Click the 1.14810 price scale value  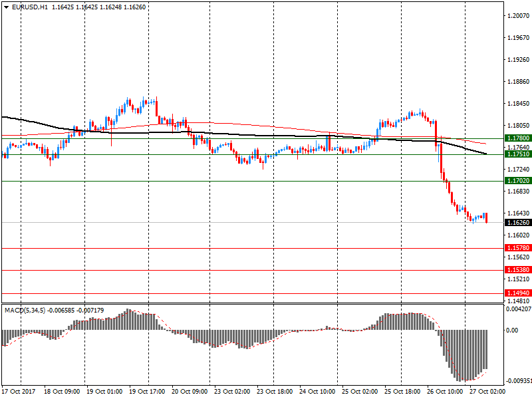tap(519, 301)
